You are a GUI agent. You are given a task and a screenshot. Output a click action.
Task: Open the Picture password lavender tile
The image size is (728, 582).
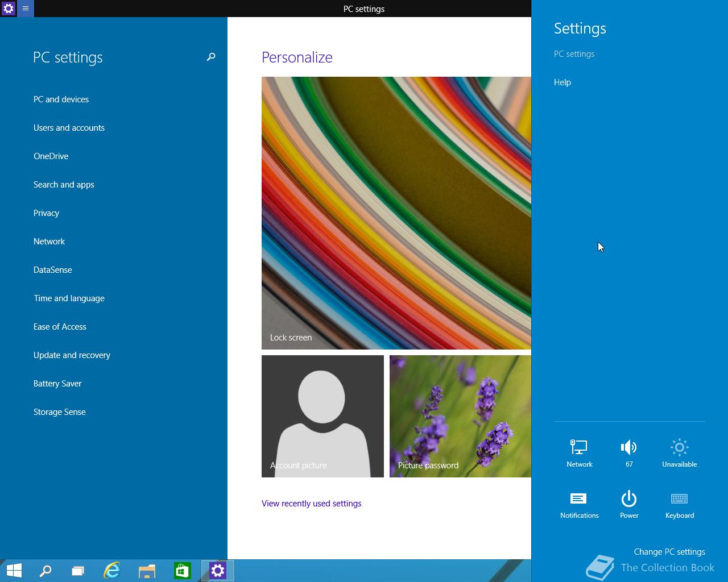(x=460, y=416)
